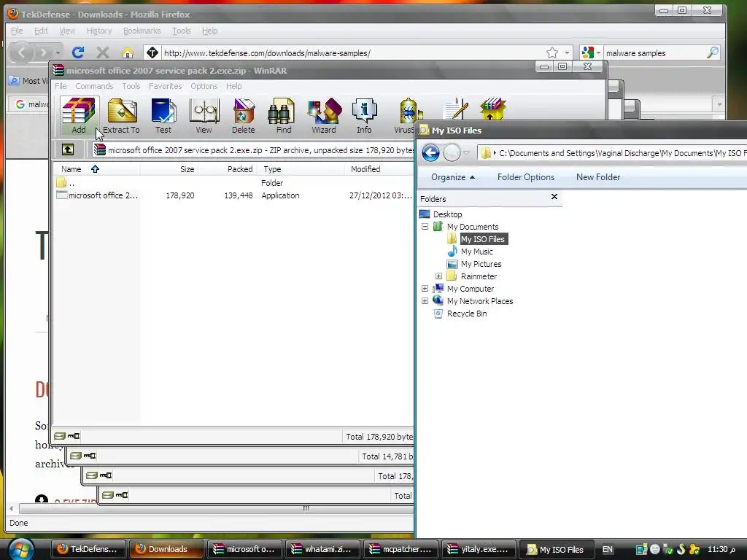Screen dimensions: 747x560
Task: Switch to whatami.zi... taskbar window
Action: point(322,549)
